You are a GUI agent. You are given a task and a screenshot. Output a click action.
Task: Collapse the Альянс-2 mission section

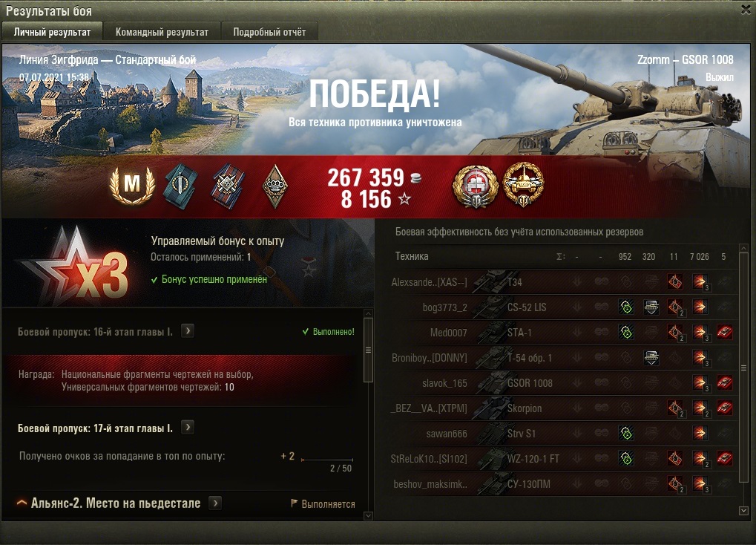point(22,503)
